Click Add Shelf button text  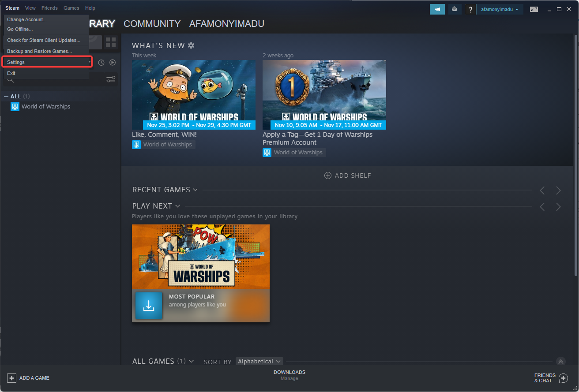353,175
